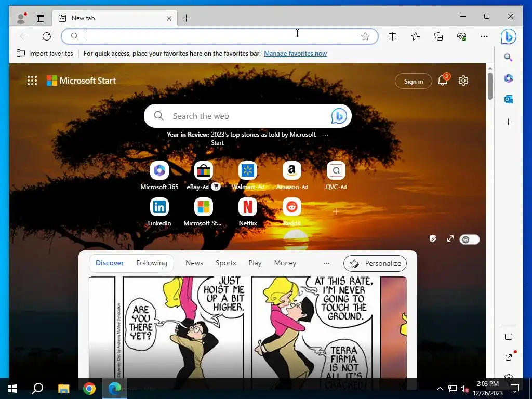This screenshot has width=532, height=399.
Task: Launch Chrome from taskbar
Action: point(89,389)
